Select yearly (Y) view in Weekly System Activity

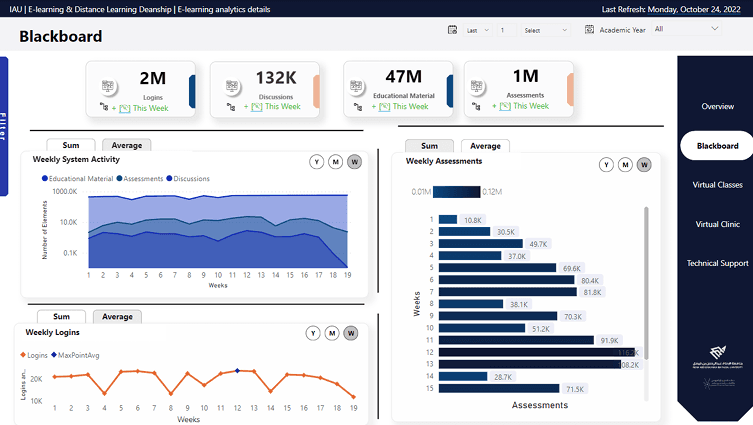pyautogui.click(x=316, y=162)
